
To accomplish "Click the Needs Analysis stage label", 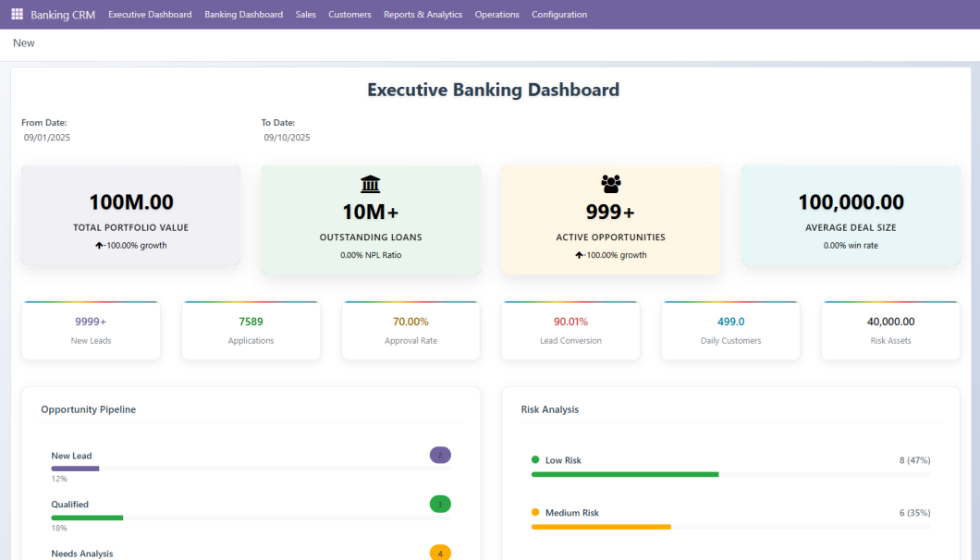I will 82,554.
